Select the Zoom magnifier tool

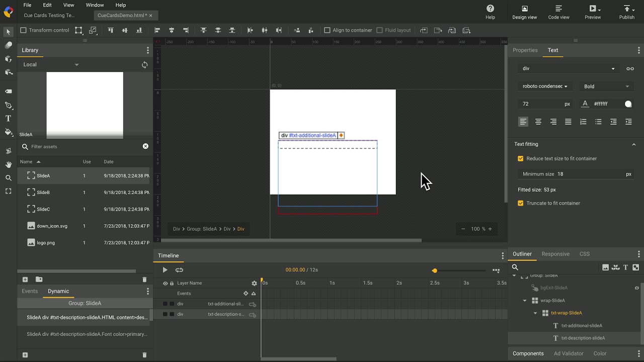pos(8,178)
